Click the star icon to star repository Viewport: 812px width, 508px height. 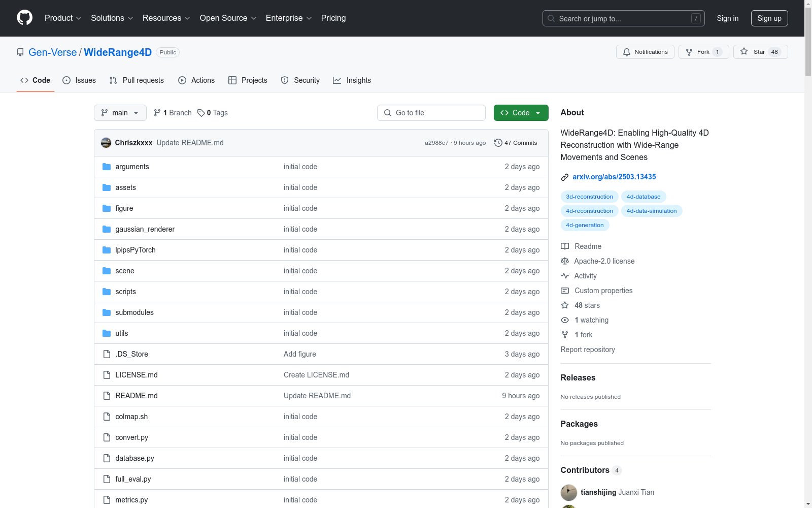coord(744,51)
